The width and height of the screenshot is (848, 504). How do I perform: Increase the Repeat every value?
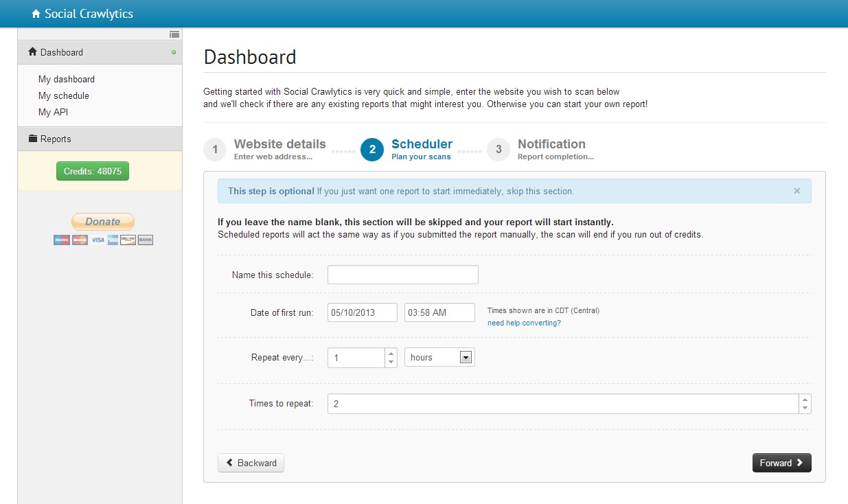pyautogui.click(x=391, y=354)
